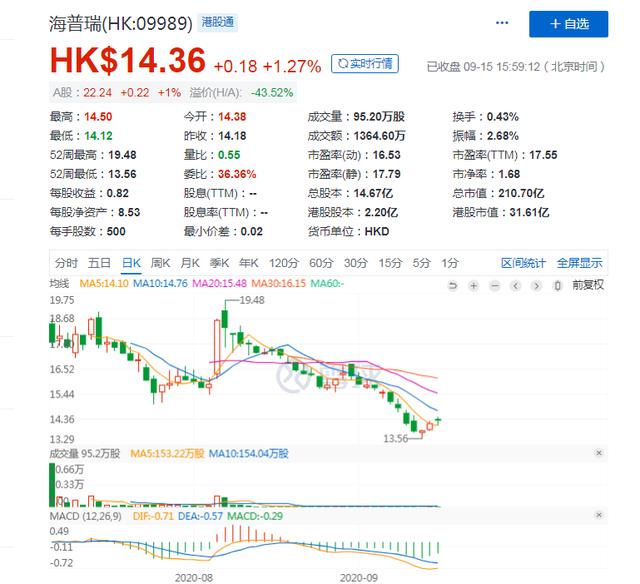
Task: Select the 周K chart tab
Action: [160, 263]
